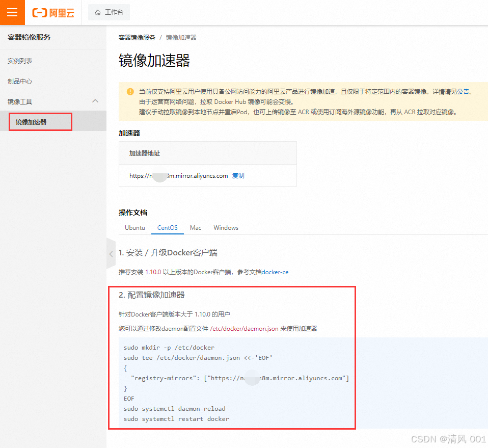Open 实例列表 in the sidebar
This screenshot has width=488, height=448.
click(20, 61)
